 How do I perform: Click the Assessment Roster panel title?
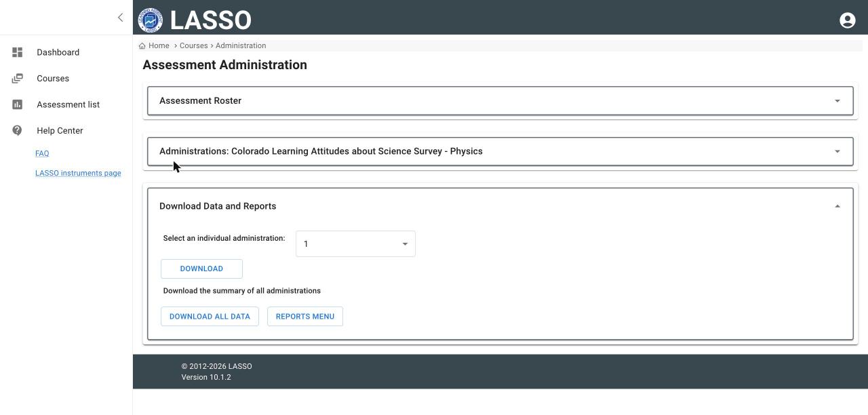(x=200, y=100)
